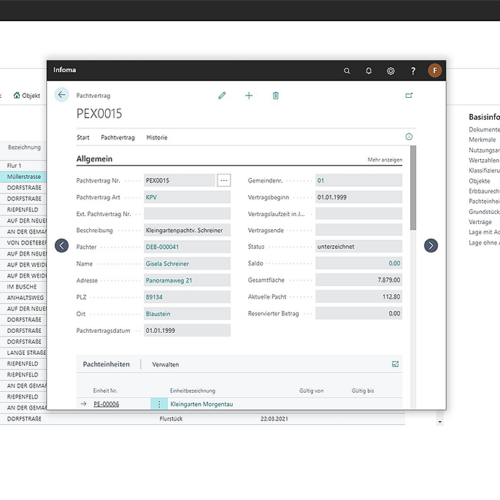The width and height of the screenshot is (500, 500).
Task: Select the ANHALTSWEG row in the background list
Action: pyautogui.click(x=23, y=298)
